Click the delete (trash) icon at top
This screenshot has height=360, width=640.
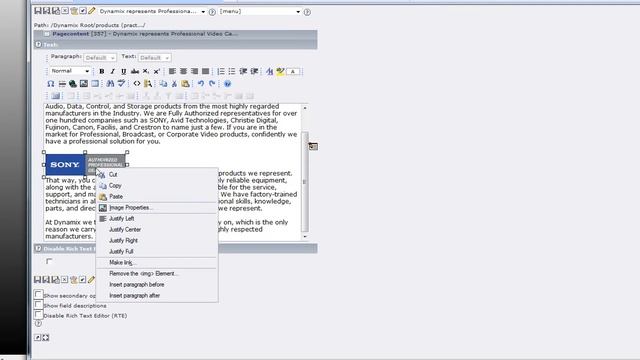(x=74, y=11)
